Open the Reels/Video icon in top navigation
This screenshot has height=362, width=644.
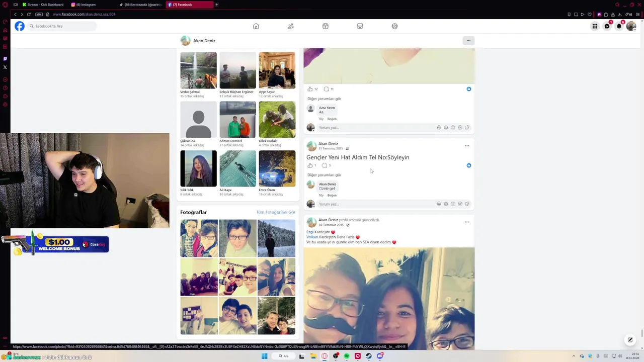326,26
